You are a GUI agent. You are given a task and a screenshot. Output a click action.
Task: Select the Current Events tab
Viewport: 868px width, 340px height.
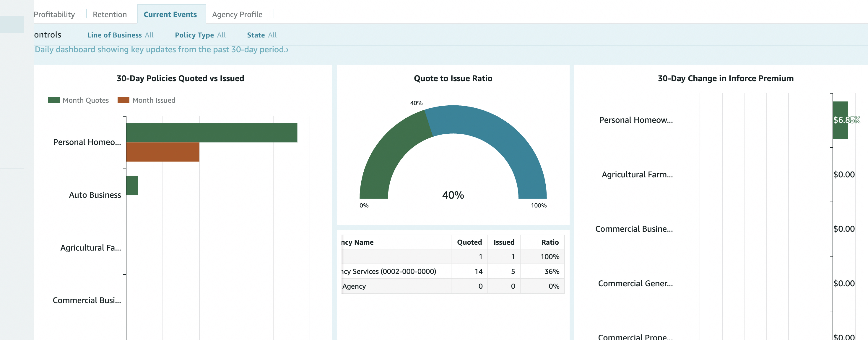170,14
